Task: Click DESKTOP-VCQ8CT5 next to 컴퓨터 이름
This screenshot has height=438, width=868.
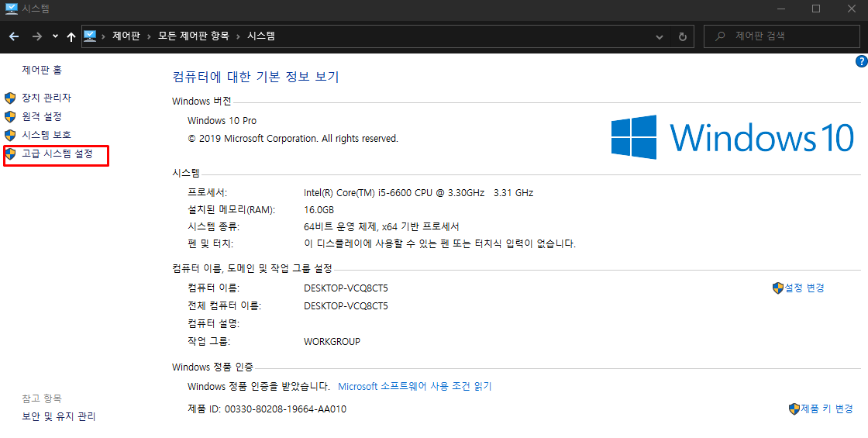Action: pos(346,288)
